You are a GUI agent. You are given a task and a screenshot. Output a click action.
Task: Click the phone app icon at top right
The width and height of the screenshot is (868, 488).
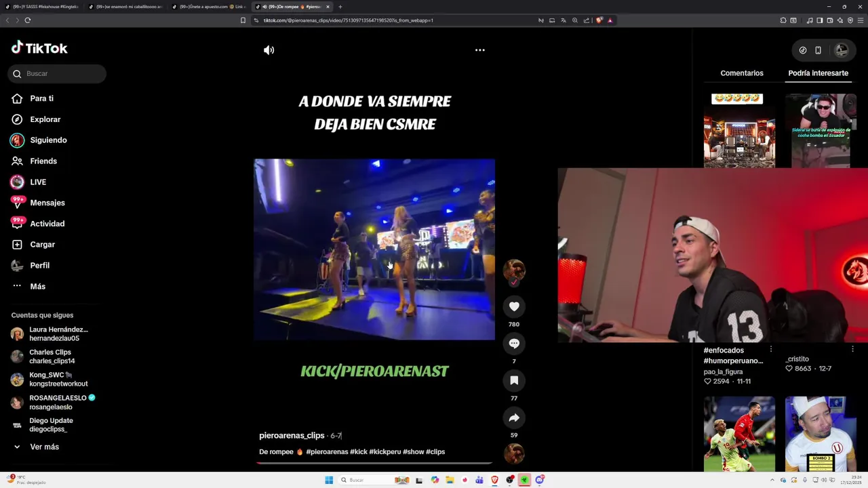pyautogui.click(x=818, y=50)
